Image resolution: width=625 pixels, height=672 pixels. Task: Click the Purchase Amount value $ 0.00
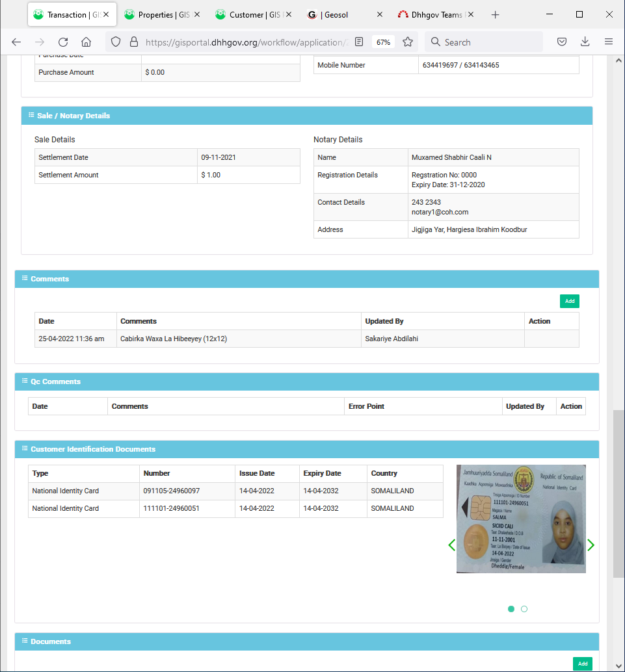pos(155,72)
